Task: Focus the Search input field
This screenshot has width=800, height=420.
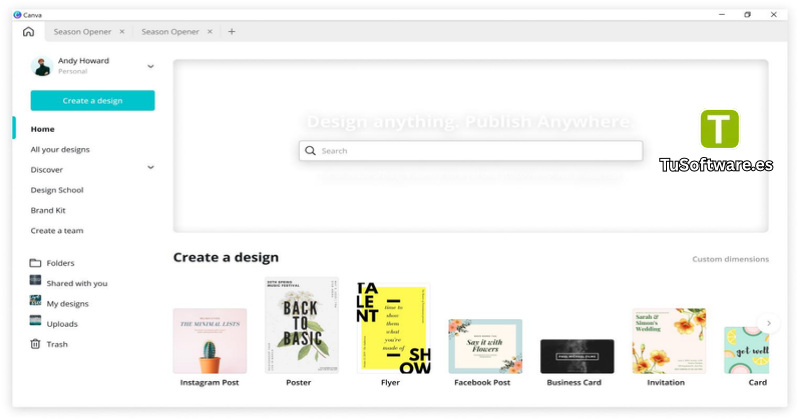Action: 471,151
